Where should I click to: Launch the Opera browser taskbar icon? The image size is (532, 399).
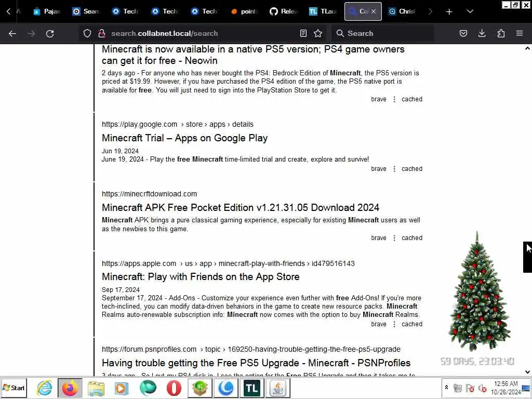click(174, 388)
